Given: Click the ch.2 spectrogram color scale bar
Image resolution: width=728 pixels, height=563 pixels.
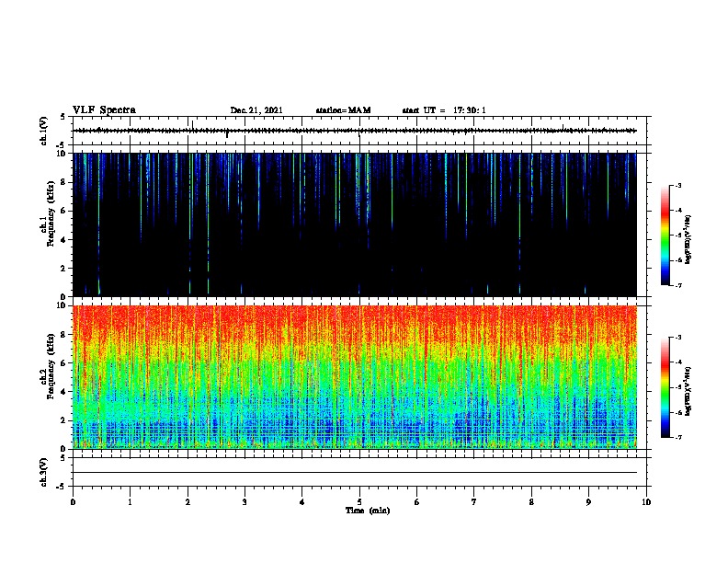Looking at the screenshot, I should coord(665,387).
